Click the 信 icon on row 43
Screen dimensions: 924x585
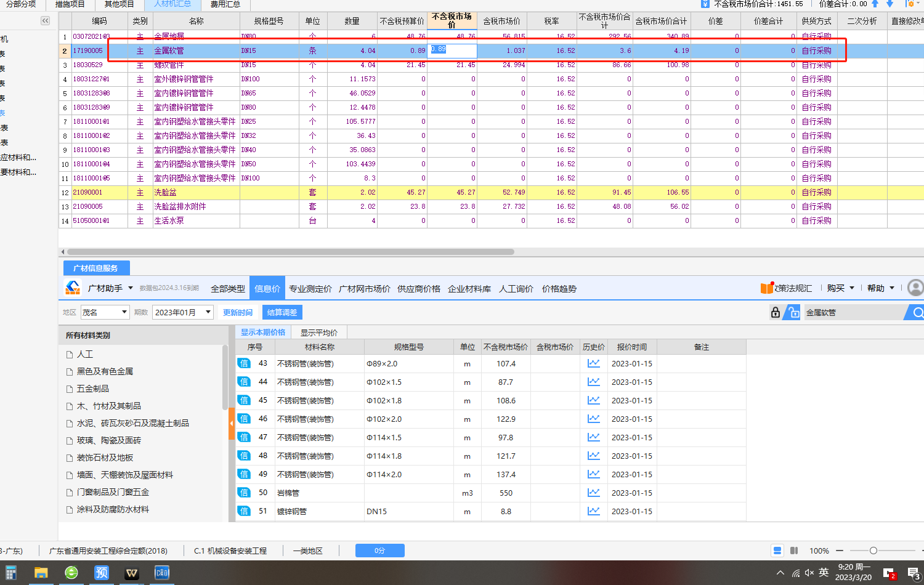point(244,363)
